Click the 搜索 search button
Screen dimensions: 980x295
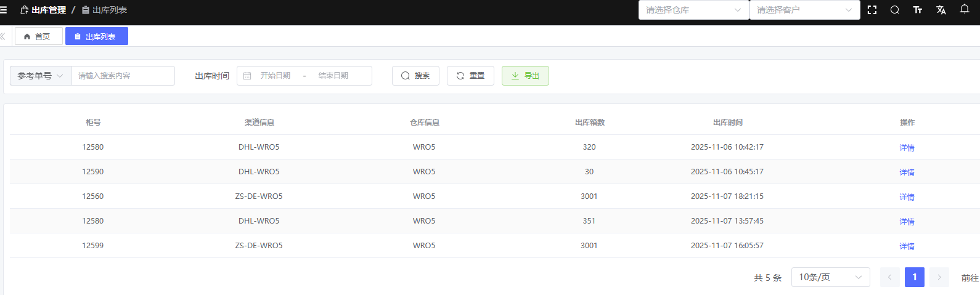pos(415,76)
